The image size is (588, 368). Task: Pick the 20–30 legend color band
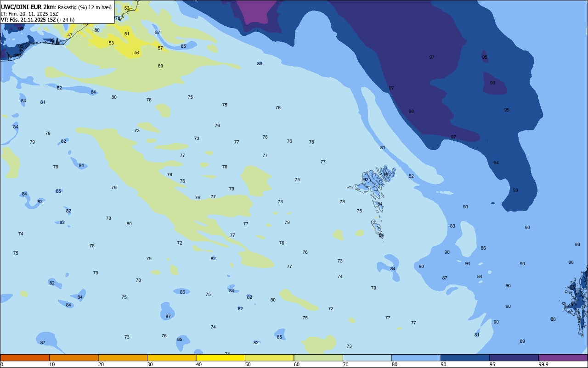point(123,357)
